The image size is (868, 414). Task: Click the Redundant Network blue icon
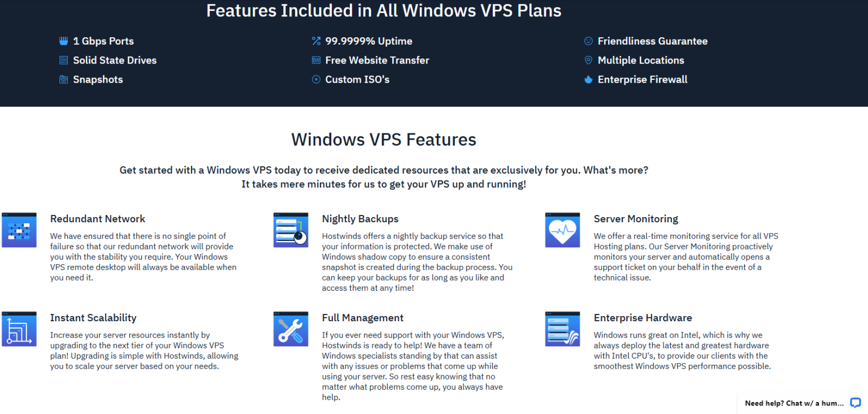click(x=19, y=230)
